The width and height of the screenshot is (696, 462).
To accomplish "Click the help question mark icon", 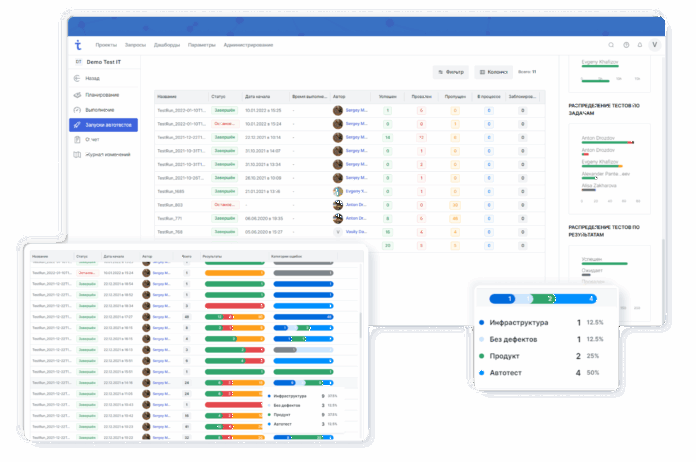I will click(x=626, y=45).
